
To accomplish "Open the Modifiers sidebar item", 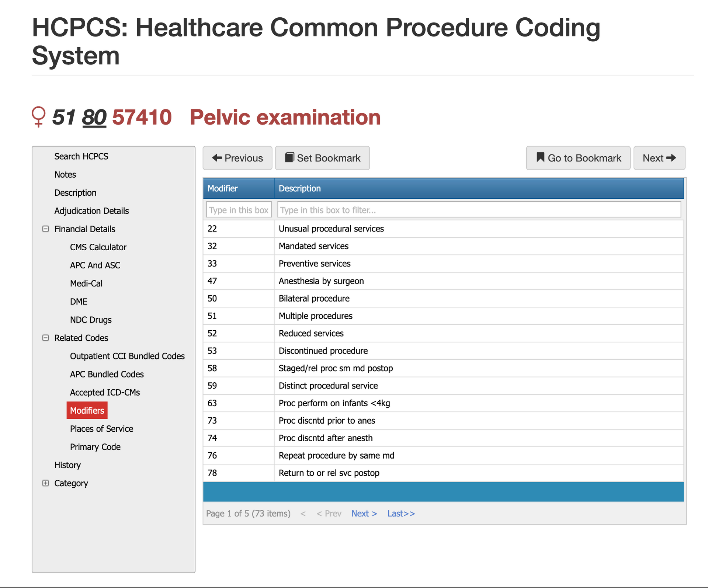I will 87,410.
